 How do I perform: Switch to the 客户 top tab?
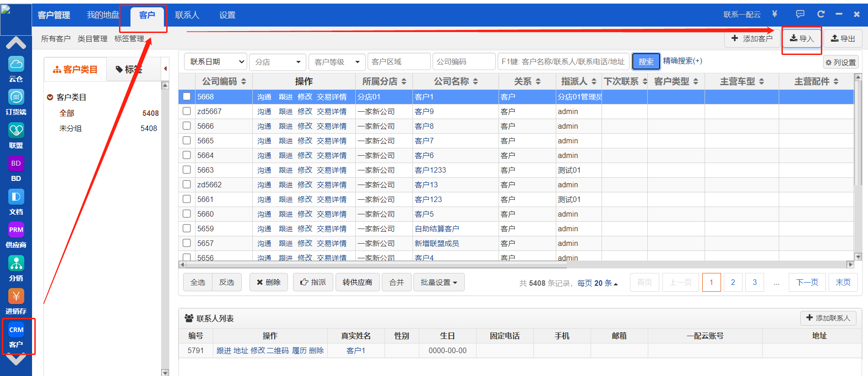coord(147,15)
